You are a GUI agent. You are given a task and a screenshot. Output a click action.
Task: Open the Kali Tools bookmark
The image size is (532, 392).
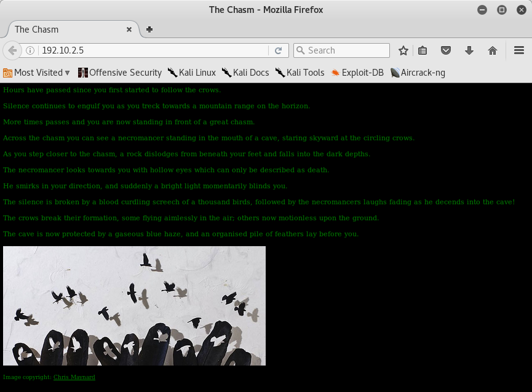(300, 73)
